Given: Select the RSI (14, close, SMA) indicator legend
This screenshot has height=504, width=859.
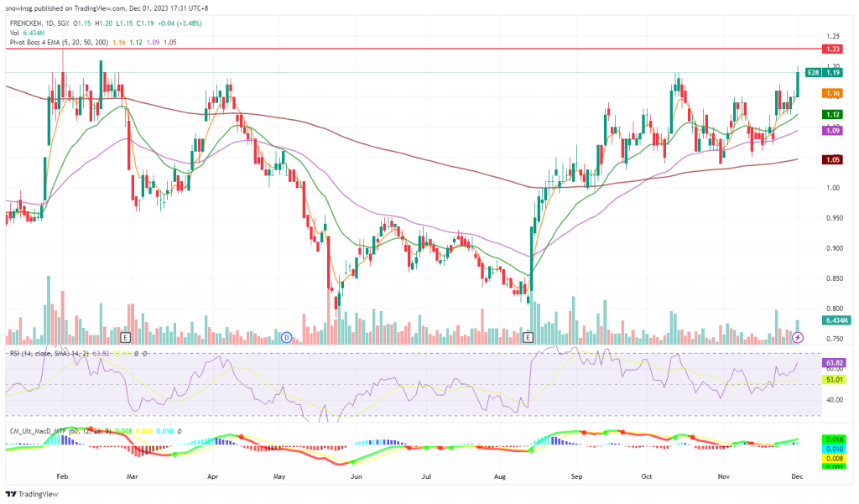Looking at the screenshot, I should pos(49,353).
